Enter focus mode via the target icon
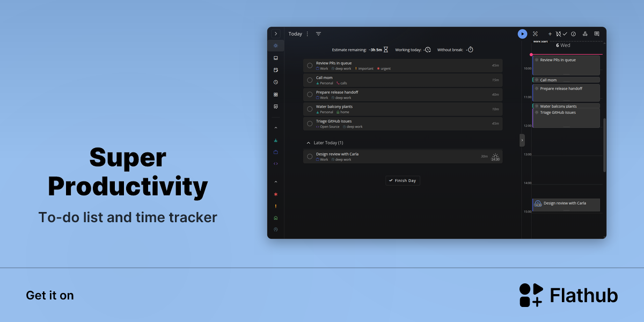This screenshot has height=322, width=644. (x=535, y=34)
